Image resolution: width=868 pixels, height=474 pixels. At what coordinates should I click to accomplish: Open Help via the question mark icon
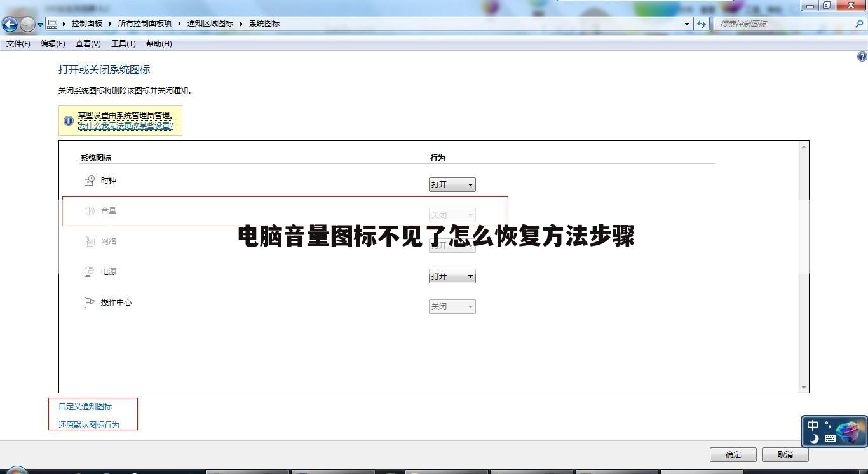point(862,56)
